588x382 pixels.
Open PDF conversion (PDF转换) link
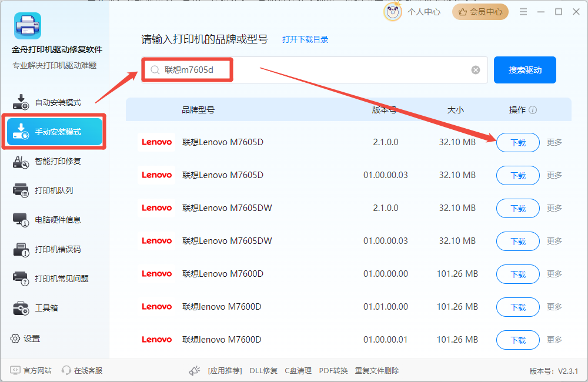[333, 371]
